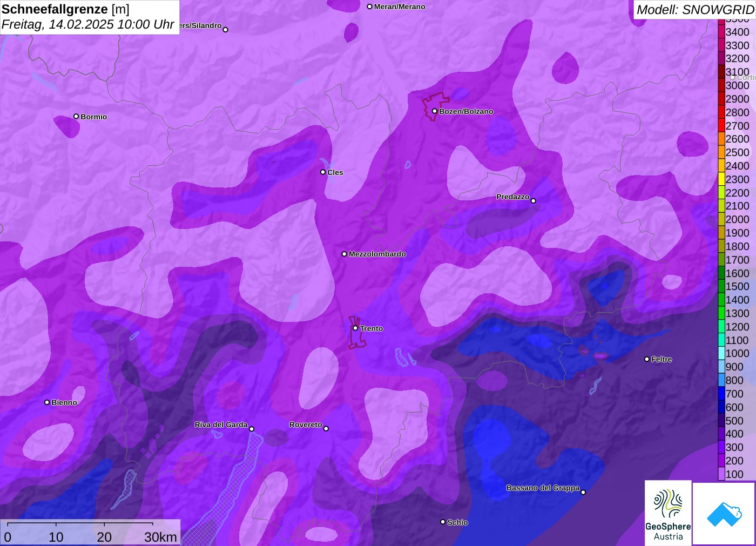The width and height of the screenshot is (756, 546).
Task: Click the GeoSphere Austria logo
Action: [668, 513]
